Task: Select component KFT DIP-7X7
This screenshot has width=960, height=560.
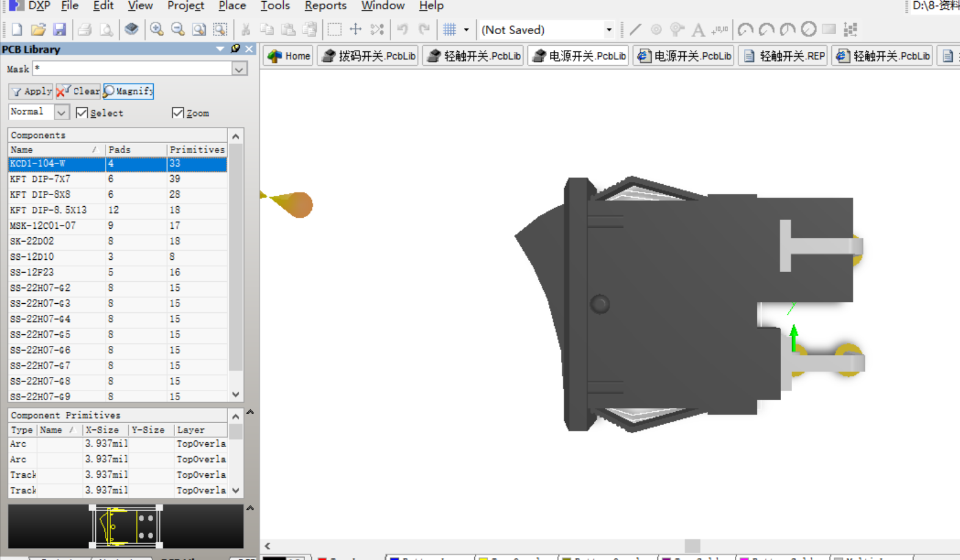Action: click(x=118, y=179)
